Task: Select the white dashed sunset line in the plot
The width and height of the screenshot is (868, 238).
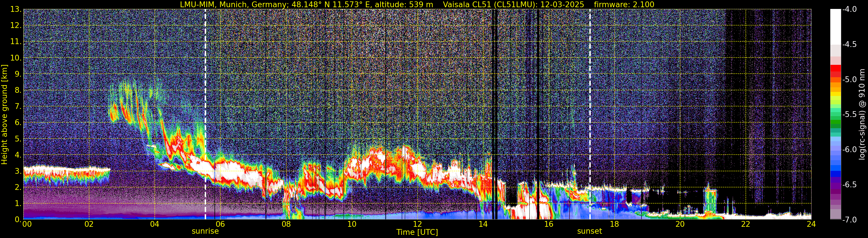Action: click(x=590, y=114)
